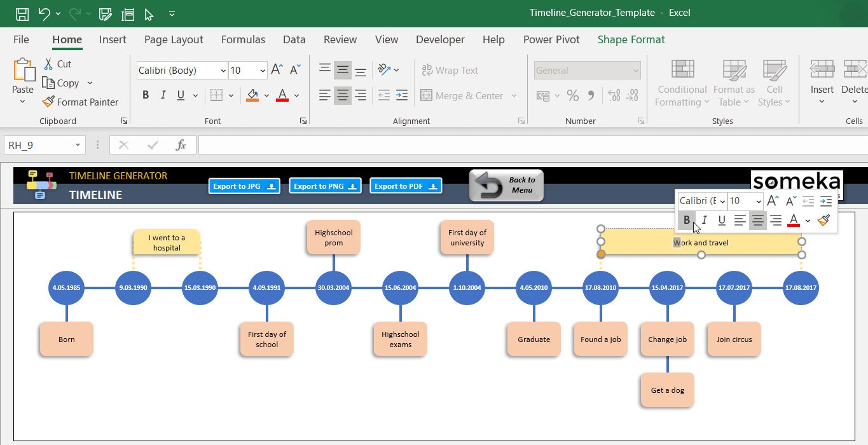Open Wrap Text in the Alignment group
The image size is (868, 445).
click(450, 70)
